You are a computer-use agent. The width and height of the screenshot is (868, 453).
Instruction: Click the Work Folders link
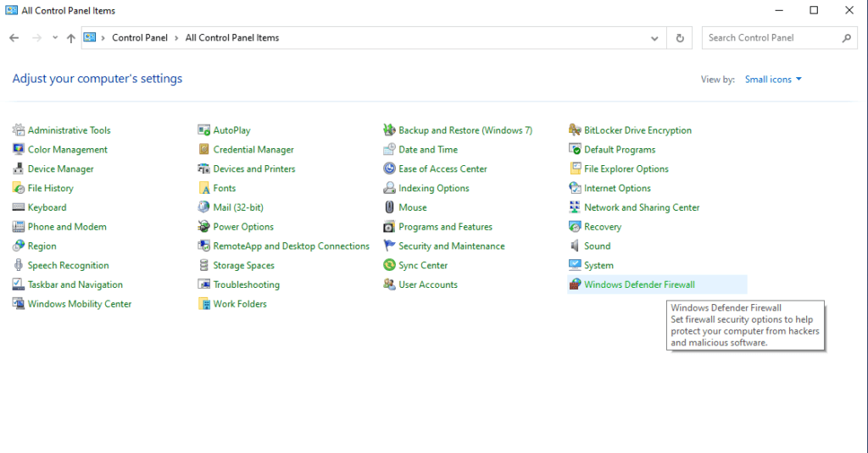pyautogui.click(x=240, y=304)
